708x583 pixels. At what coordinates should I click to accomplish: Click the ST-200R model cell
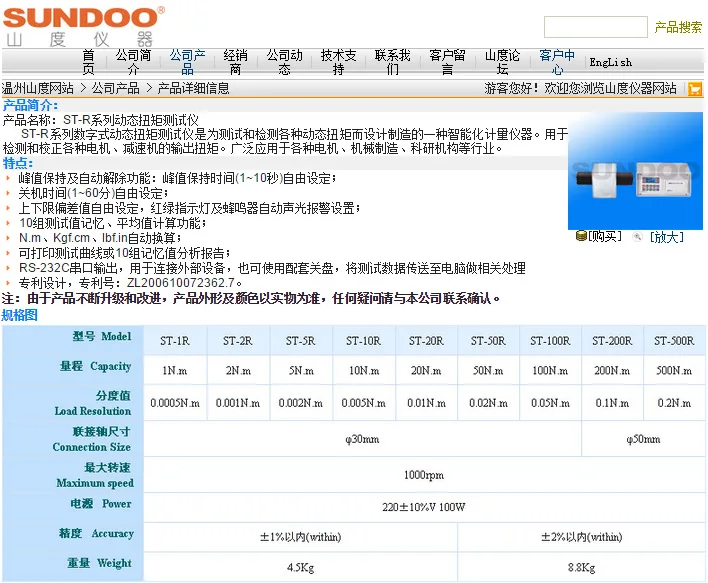(x=612, y=340)
